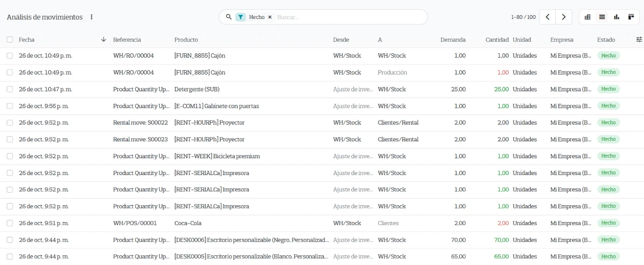
Task: Click the Clientes/Rental cell for S00022
Action: (398, 123)
